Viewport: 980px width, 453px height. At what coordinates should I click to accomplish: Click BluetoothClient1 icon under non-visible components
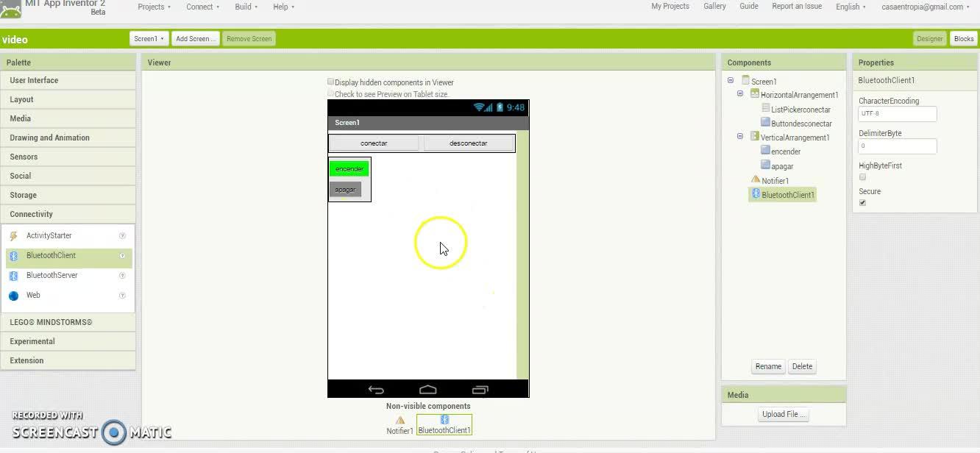point(444,420)
